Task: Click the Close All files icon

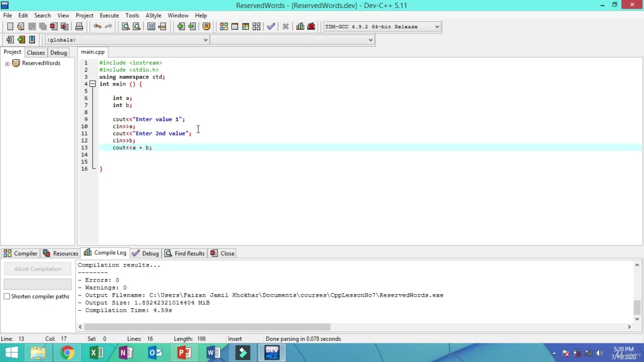Action: tap(64, 27)
